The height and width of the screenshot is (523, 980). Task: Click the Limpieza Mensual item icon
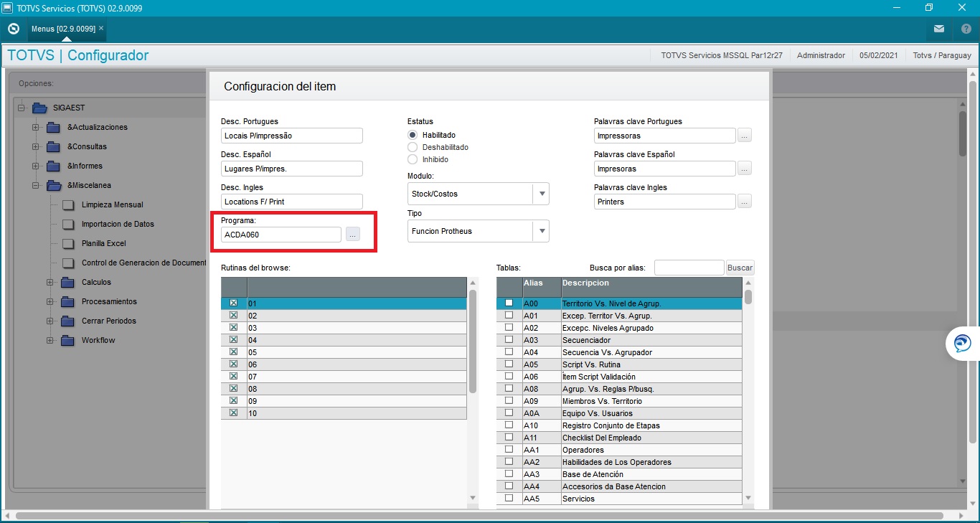click(68, 204)
